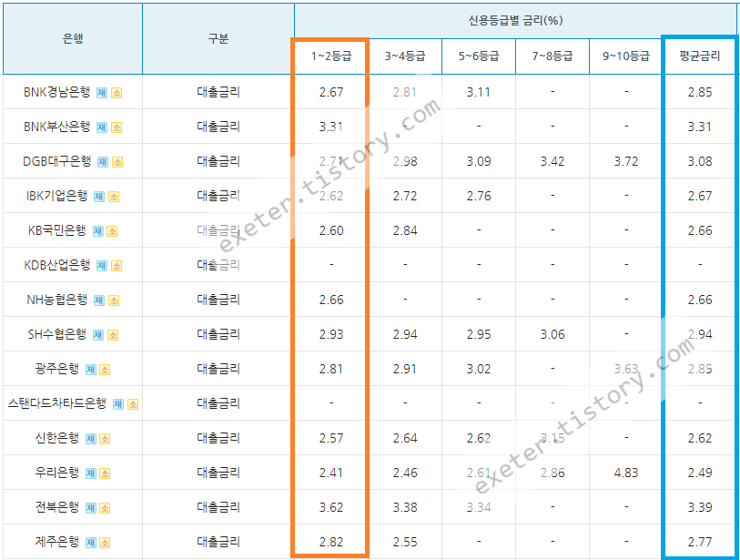Click the 전북은행 bank name
This screenshot has width=740, height=560.
[x=57, y=507]
